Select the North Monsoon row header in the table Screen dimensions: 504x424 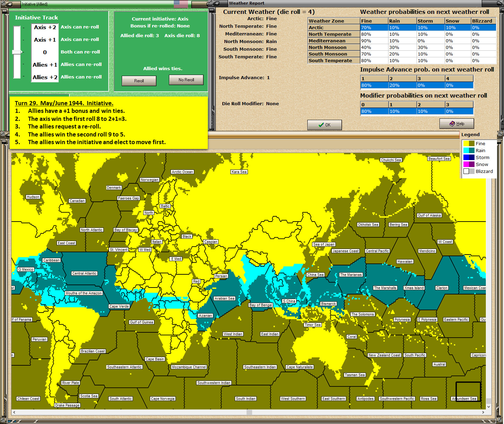pyautogui.click(x=334, y=48)
